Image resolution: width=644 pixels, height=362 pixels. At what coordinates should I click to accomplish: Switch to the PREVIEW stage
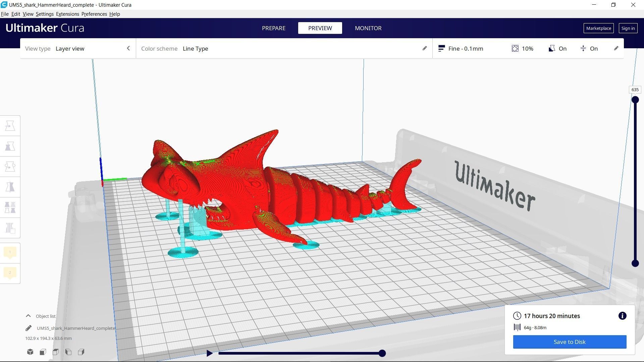pyautogui.click(x=320, y=28)
